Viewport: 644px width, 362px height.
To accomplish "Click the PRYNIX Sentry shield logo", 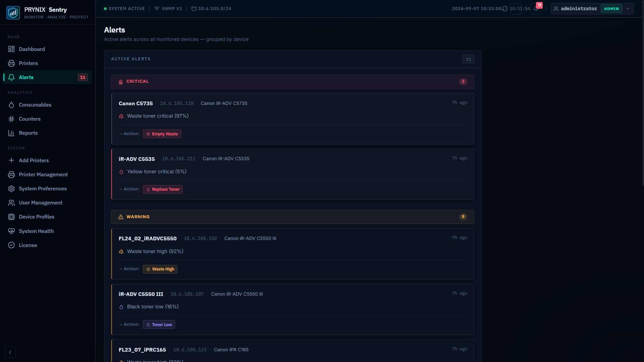I will 13,13.
